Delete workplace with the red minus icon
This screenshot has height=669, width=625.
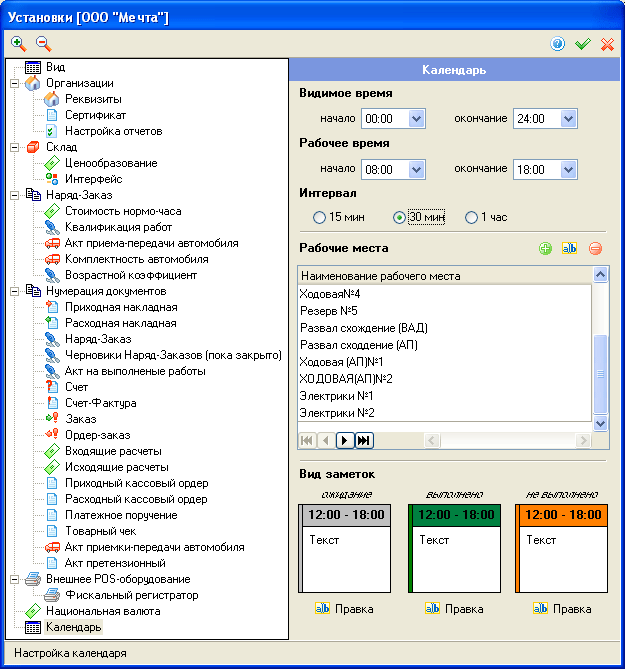[595, 248]
